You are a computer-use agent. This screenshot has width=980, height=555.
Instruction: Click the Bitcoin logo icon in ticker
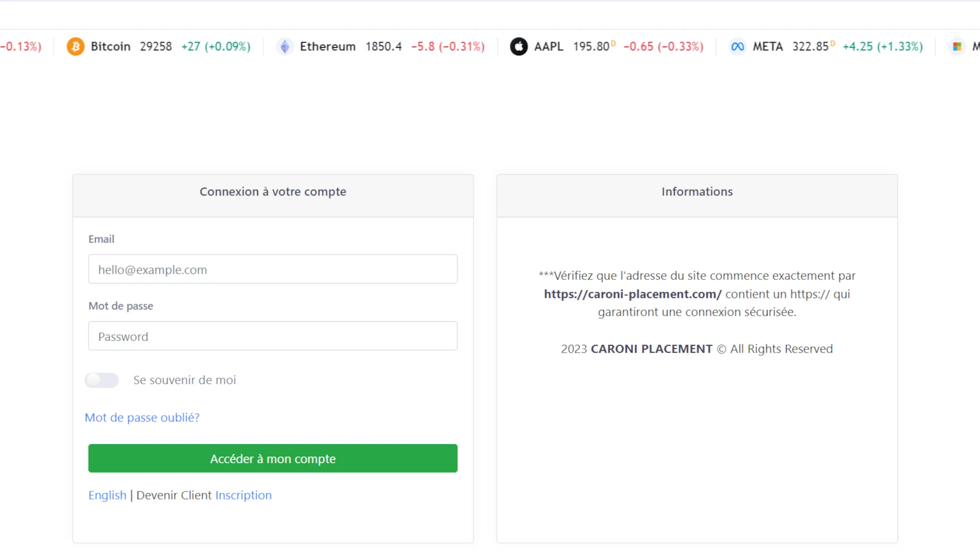[x=75, y=47]
